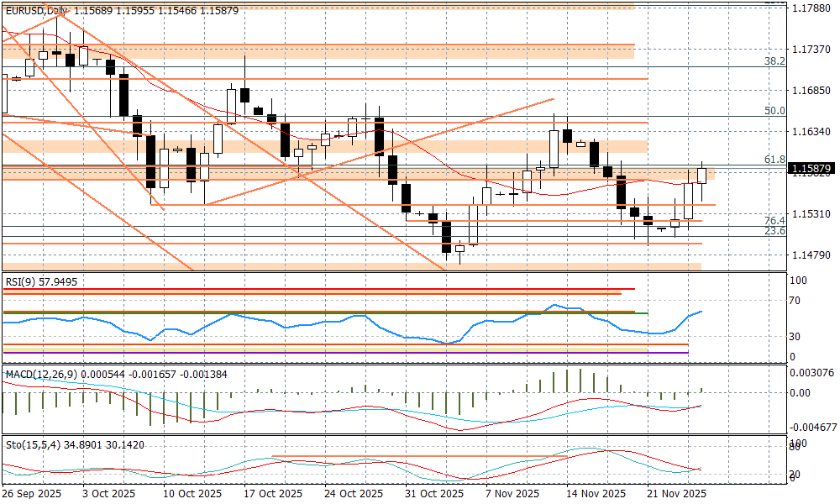This screenshot has width=840, height=504.
Task: Select the 61.8 Fibonacci level label
Action: pos(774,159)
